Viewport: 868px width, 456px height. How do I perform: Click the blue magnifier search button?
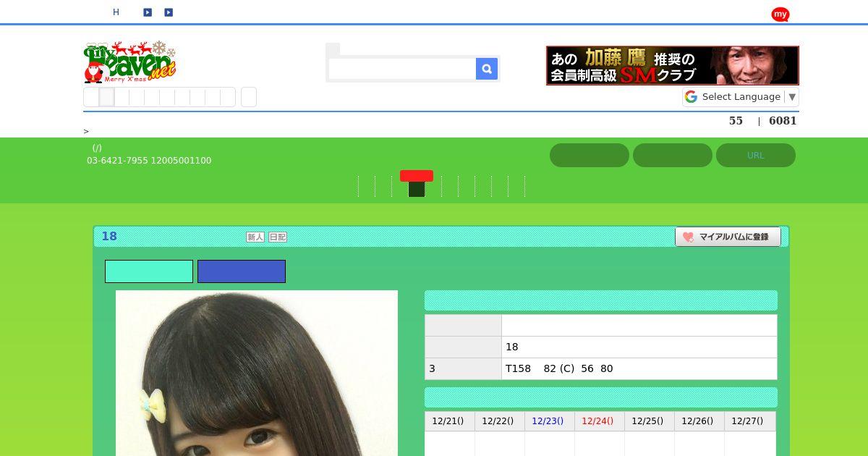(487, 69)
